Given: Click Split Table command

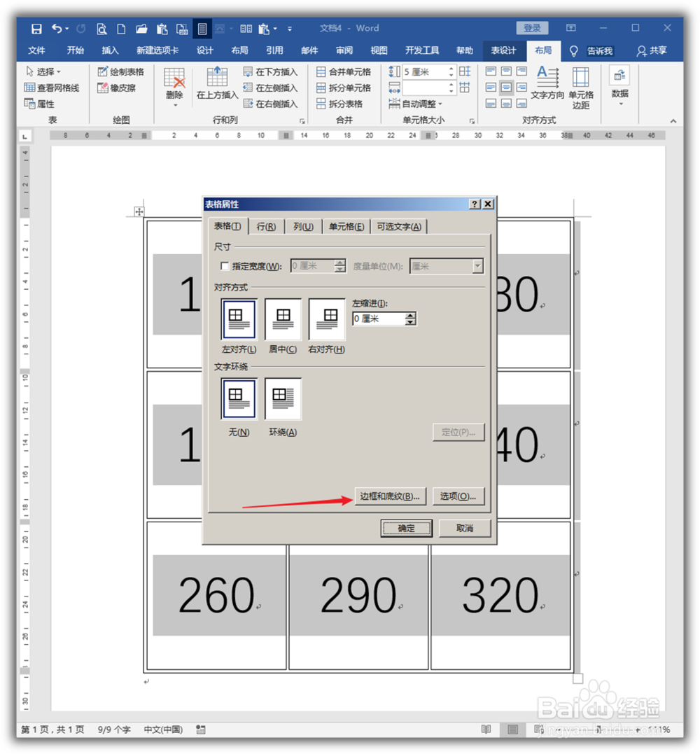Looking at the screenshot, I should [x=339, y=104].
